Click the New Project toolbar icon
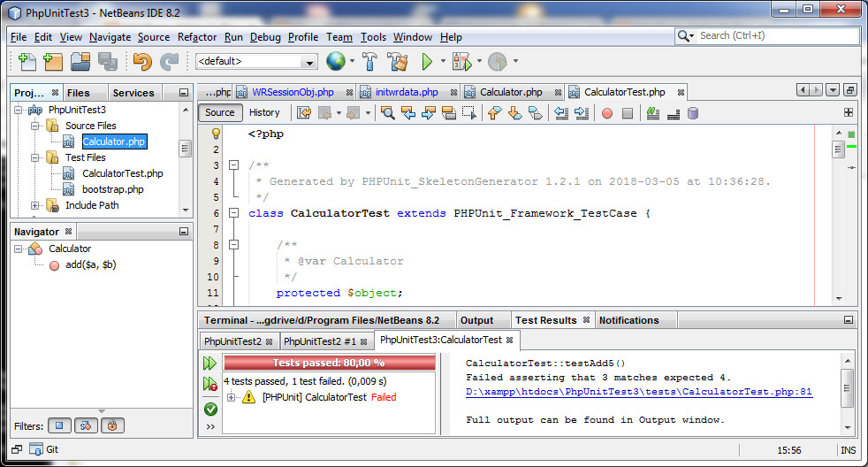Image resolution: width=868 pixels, height=467 pixels. (x=53, y=62)
